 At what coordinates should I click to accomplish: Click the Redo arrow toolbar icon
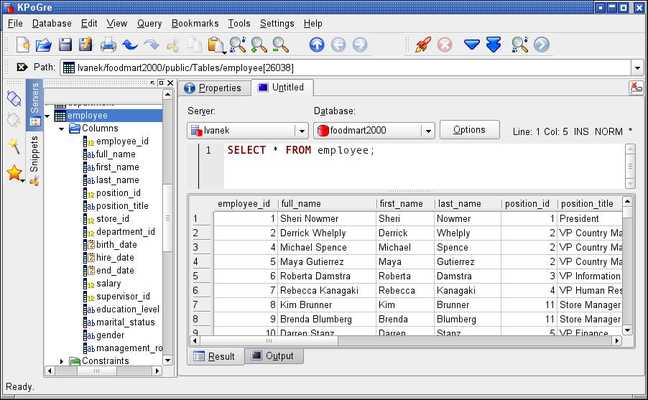152,45
